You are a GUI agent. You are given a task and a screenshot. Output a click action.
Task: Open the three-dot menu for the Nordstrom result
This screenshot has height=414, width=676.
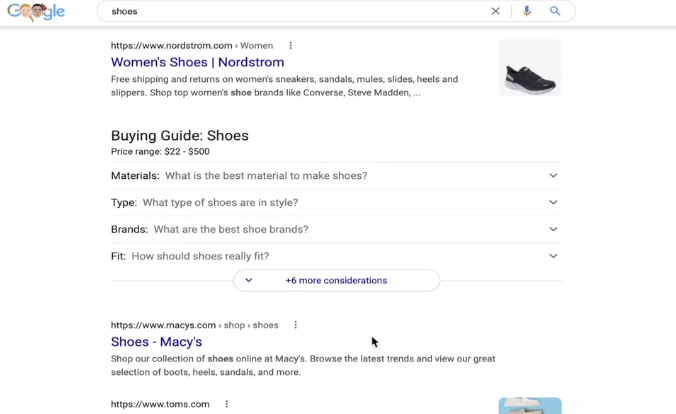point(291,45)
